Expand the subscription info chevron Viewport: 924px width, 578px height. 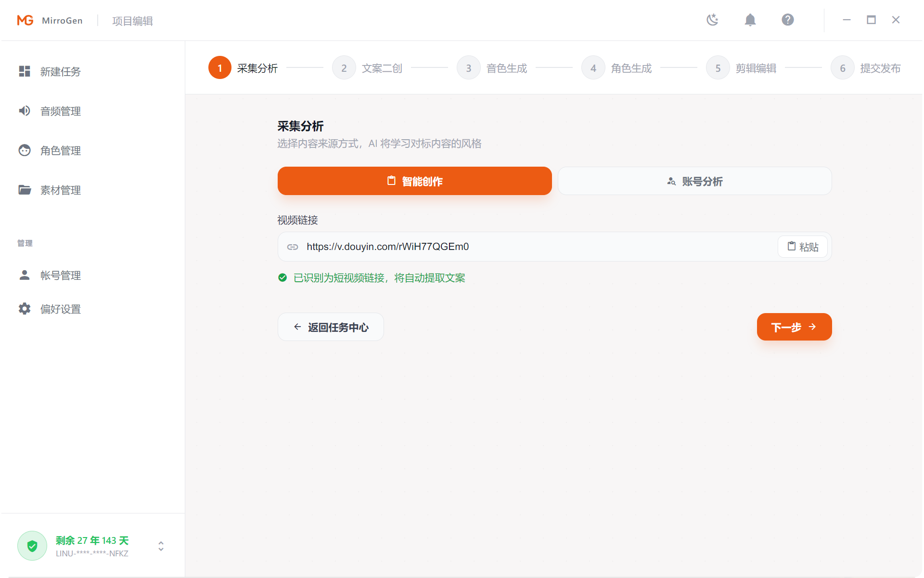[x=161, y=546]
